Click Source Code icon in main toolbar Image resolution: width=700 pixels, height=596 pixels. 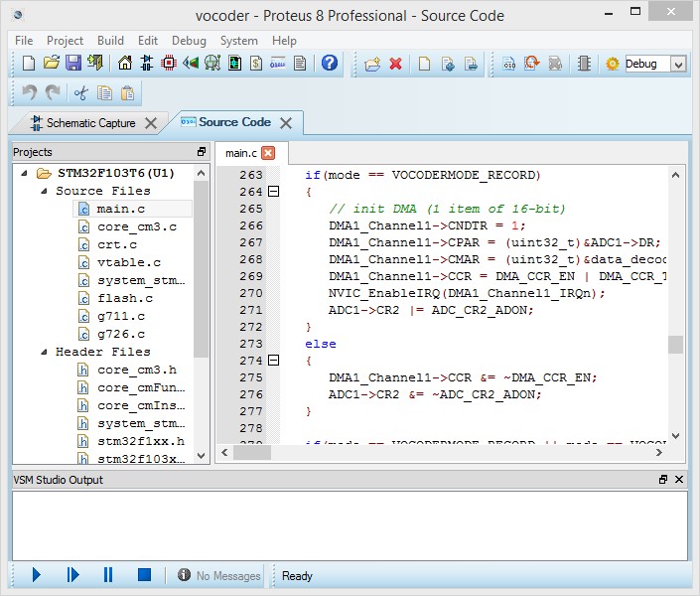click(x=278, y=63)
